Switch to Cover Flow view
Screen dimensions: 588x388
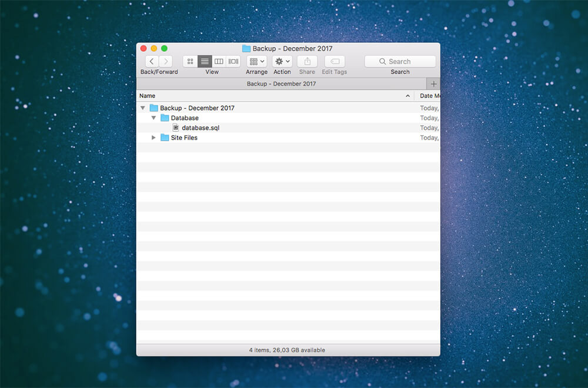pos(233,61)
